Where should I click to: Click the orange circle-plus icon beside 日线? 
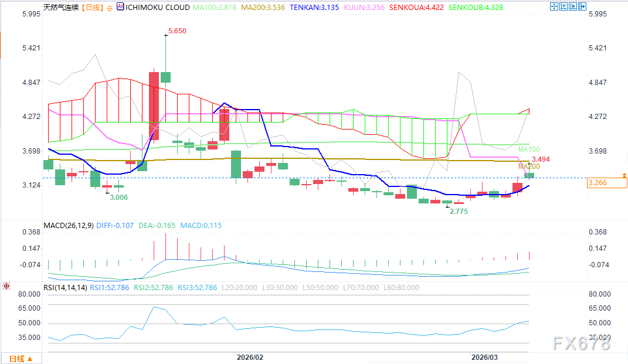tap(110, 8)
